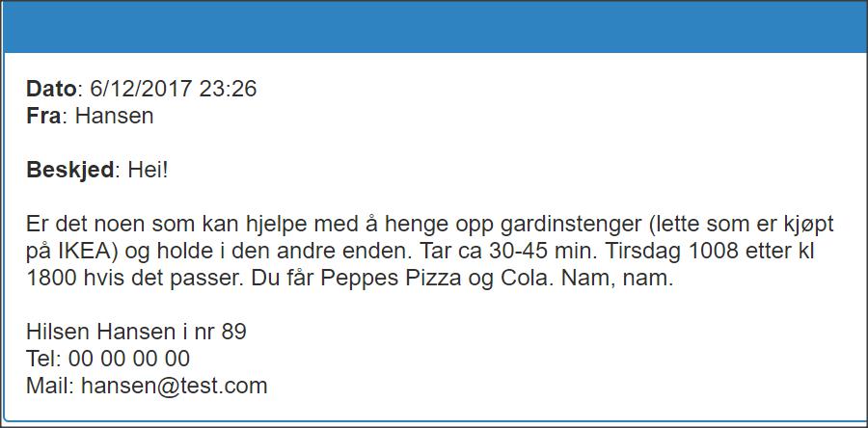Click the Mail: label
This screenshot has height=428, width=868.
[50, 386]
